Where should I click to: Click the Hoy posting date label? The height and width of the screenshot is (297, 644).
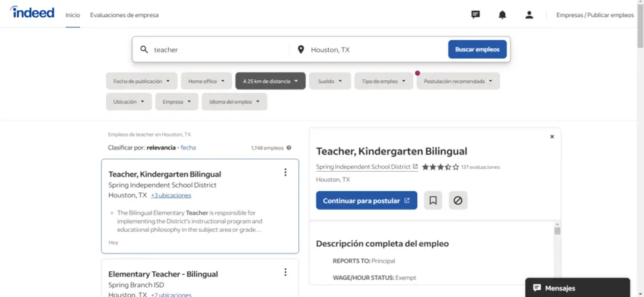pos(113,243)
